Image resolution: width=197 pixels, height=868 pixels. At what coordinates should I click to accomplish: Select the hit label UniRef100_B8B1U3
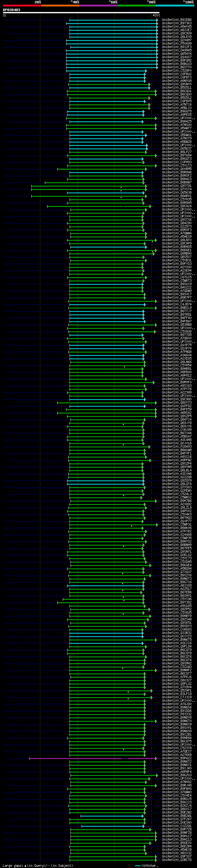(177, 64)
